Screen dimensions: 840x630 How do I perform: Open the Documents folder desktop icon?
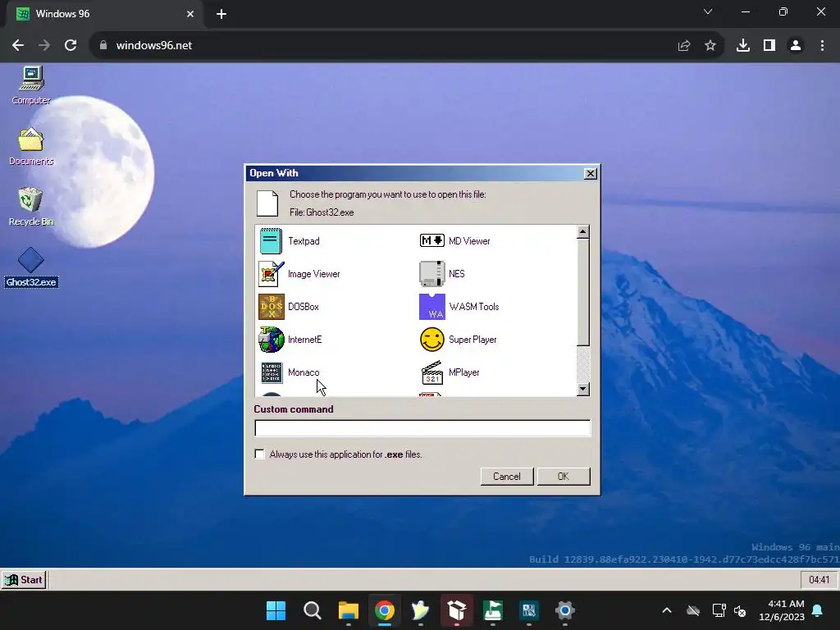pyautogui.click(x=31, y=147)
